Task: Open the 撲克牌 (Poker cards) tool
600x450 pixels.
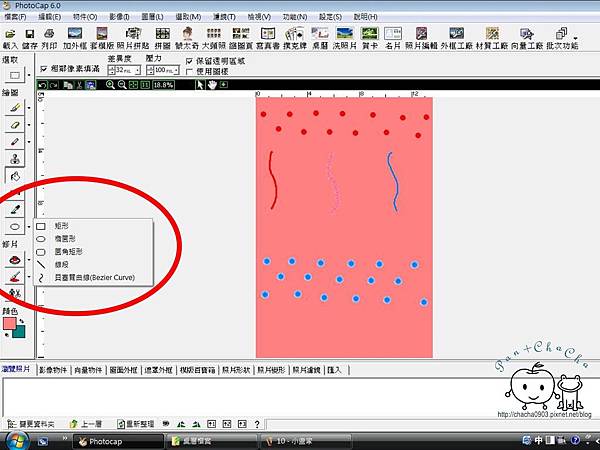Action: pyautogui.click(x=295, y=38)
